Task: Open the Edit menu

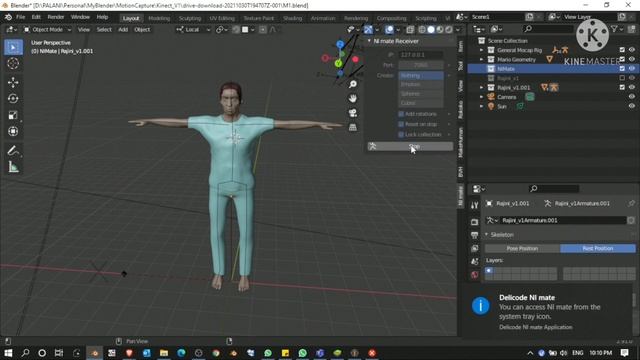Action: click(36, 17)
